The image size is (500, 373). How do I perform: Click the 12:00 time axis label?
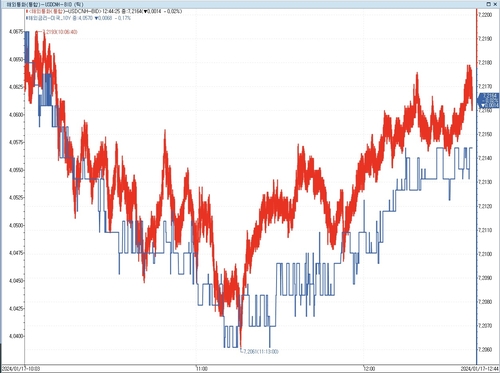pyautogui.click(x=369, y=369)
